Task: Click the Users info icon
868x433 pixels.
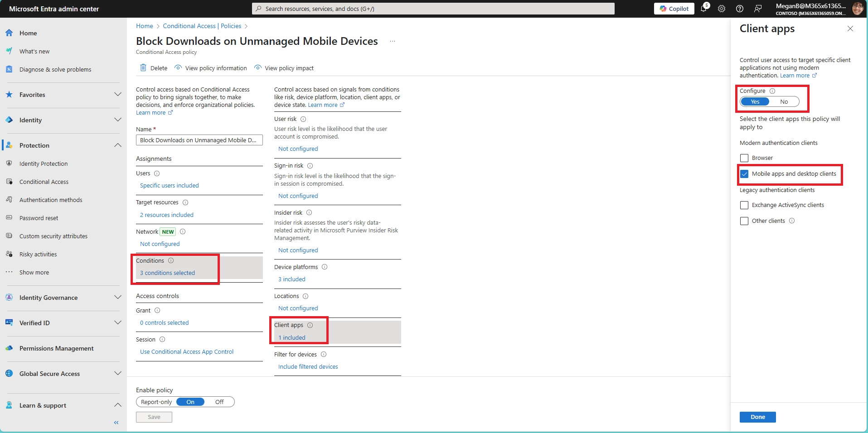Action: [157, 173]
